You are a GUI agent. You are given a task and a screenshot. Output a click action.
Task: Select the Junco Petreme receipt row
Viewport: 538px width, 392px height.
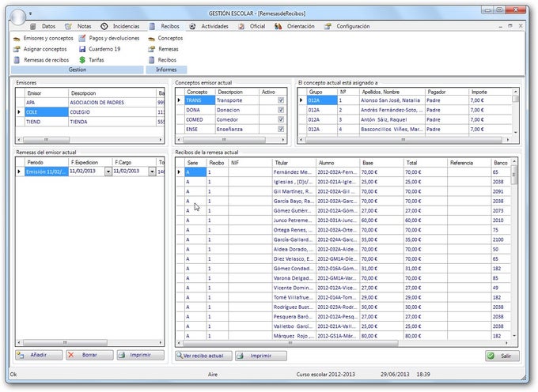(343, 220)
